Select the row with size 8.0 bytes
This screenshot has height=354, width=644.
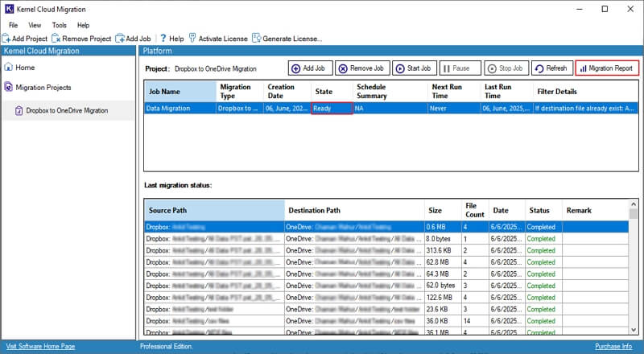386,239
